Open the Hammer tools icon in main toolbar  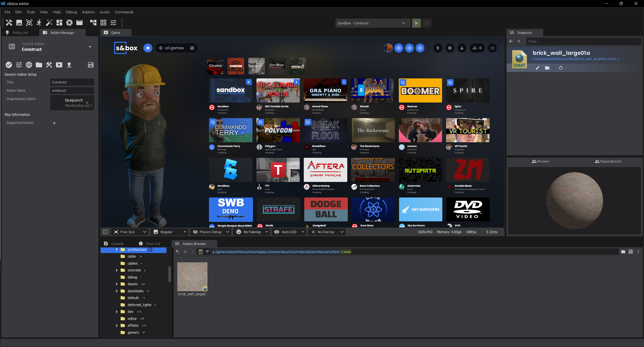(9, 23)
